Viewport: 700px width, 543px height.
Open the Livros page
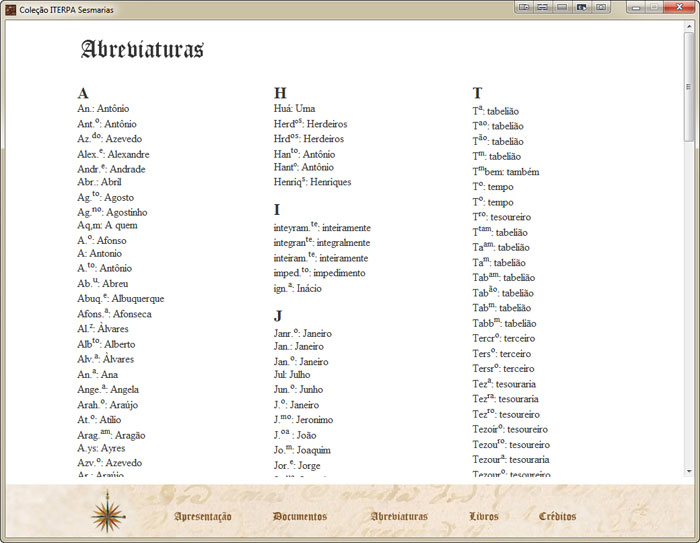click(x=484, y=517)
